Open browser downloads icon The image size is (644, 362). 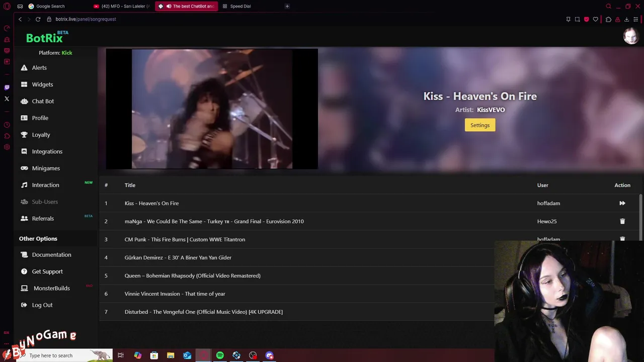(626, 19)
